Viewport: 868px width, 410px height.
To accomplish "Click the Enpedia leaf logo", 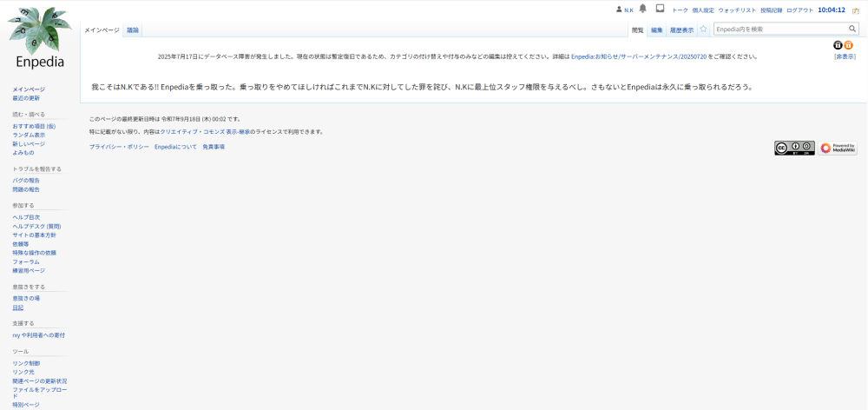I will tap(40, 37).
